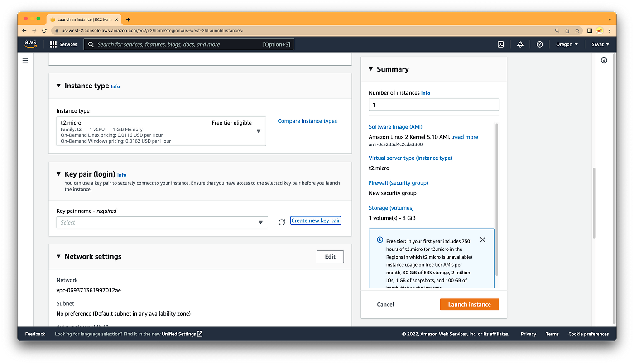Click the 'New security group' text
Image resolution: width=634 pixels, height=364 pixels.
coord(393,193)
